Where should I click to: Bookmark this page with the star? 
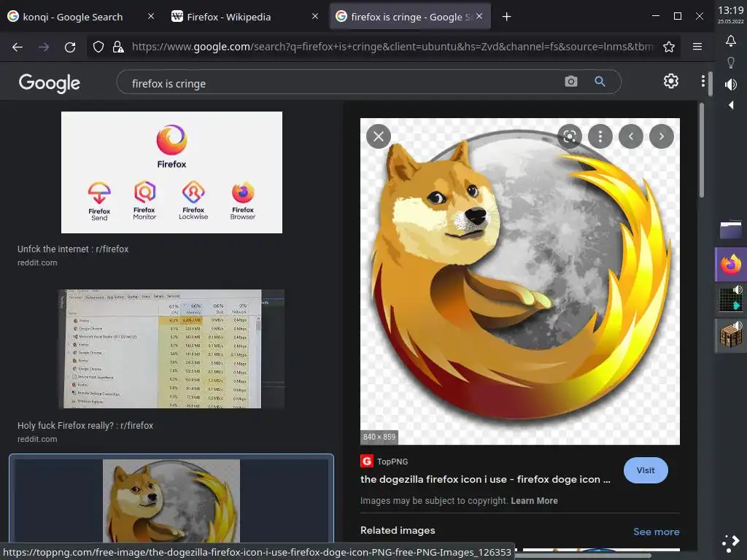click(x=669, y=47)
